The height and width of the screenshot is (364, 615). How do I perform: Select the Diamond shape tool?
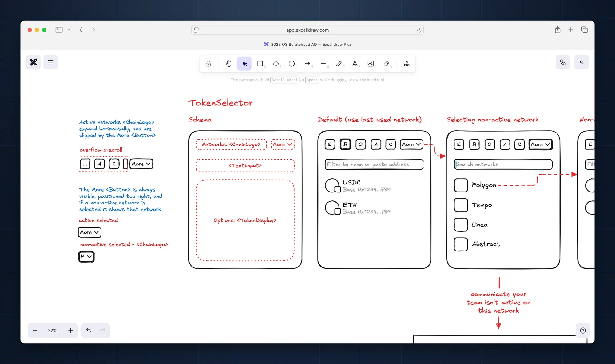point(276,64)
